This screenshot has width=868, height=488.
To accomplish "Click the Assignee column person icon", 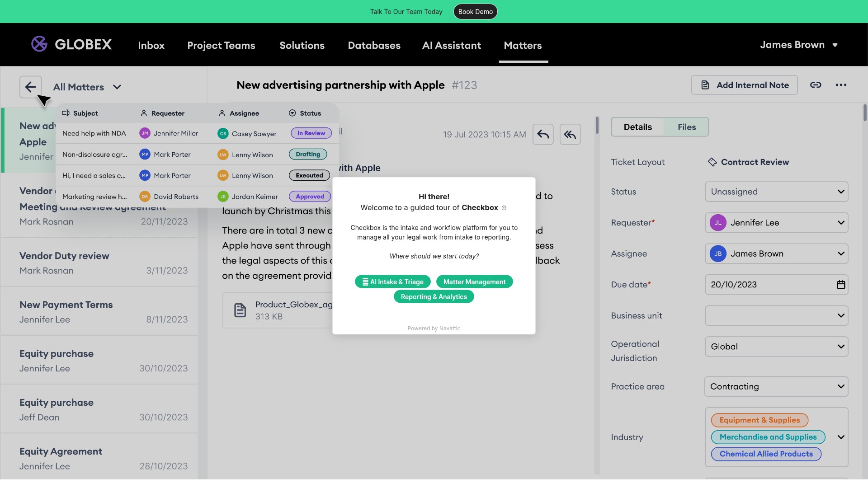I will pyautogui.click(x=222, y=113).
